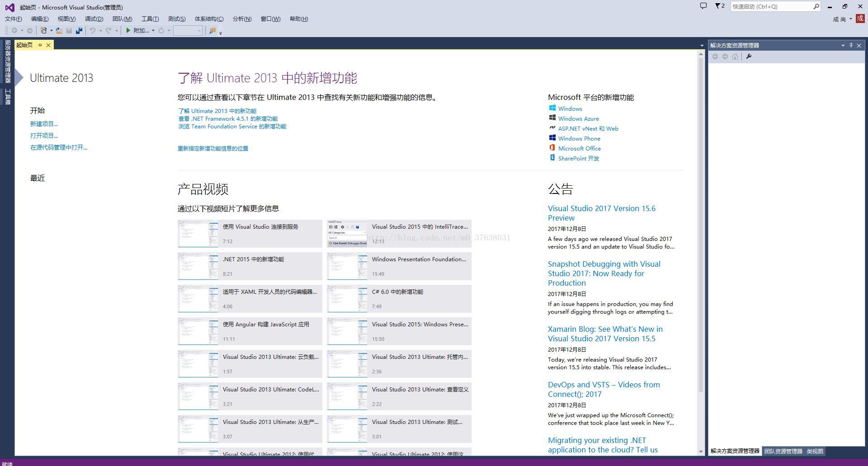Expand the Redo history dropdown arrow

click(116, 31)
